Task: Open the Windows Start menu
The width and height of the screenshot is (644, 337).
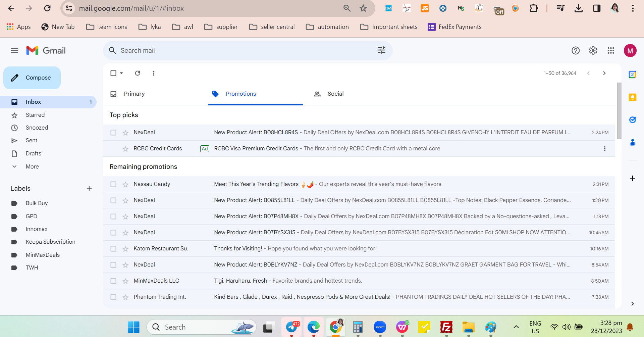Action: point(133,327)
